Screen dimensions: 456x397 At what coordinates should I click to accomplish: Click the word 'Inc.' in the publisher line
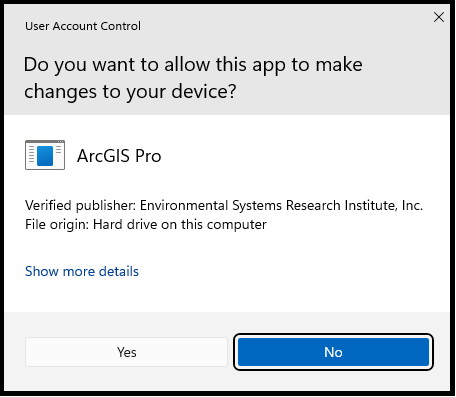pos(412,205)
